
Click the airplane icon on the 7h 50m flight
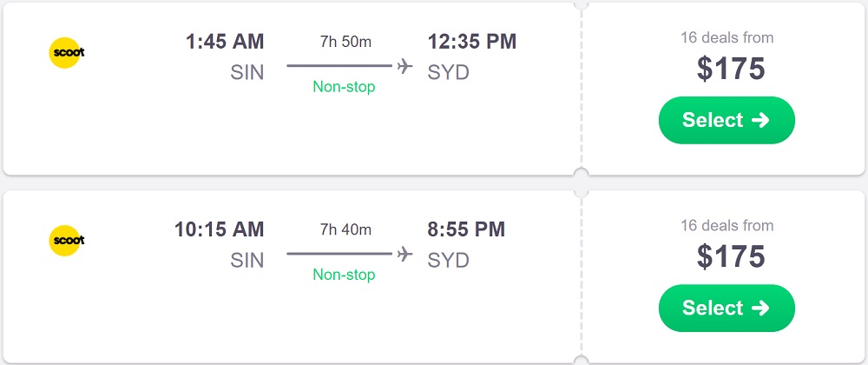404,65
